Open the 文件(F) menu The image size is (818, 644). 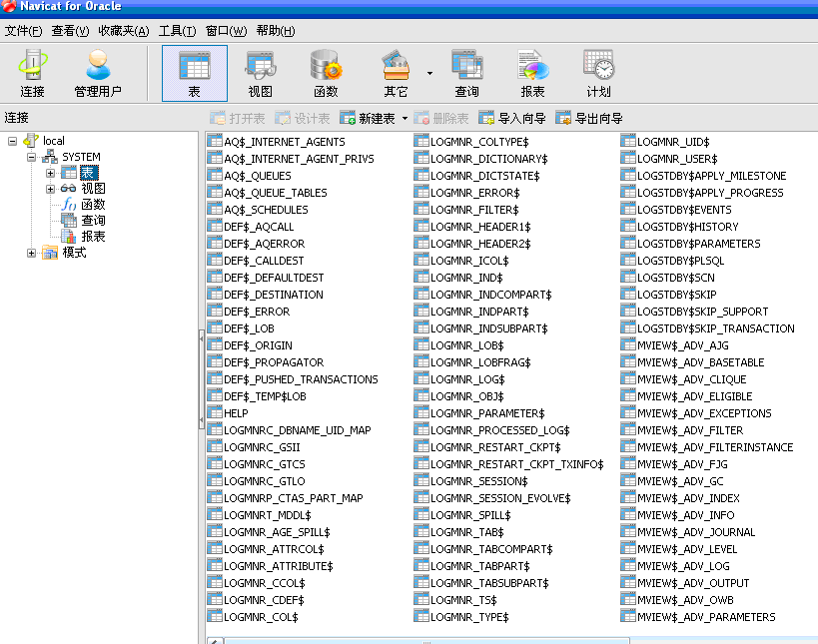tap(24, 31)
